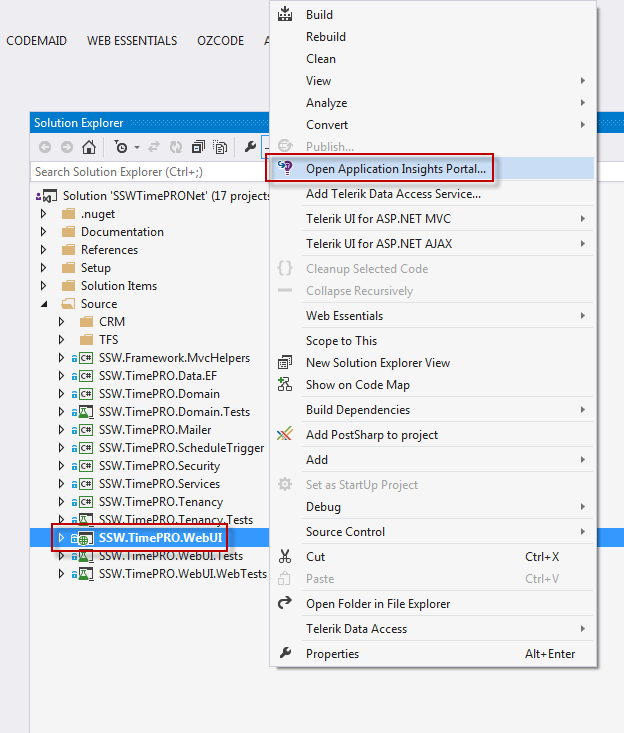Select the SSW.TimePRO.Domain.Tests project
The width and height of the screenshot is (624, 733).
(174, 412)
